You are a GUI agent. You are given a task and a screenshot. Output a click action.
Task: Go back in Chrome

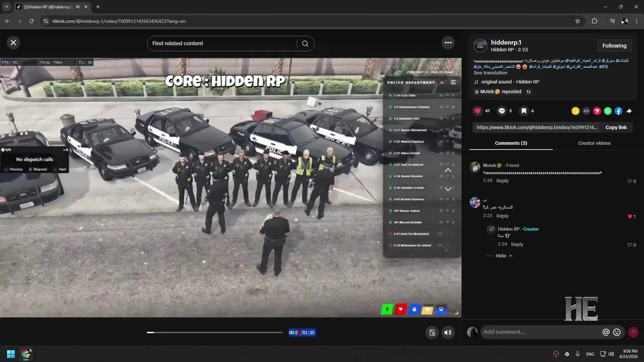pos(8,21)
